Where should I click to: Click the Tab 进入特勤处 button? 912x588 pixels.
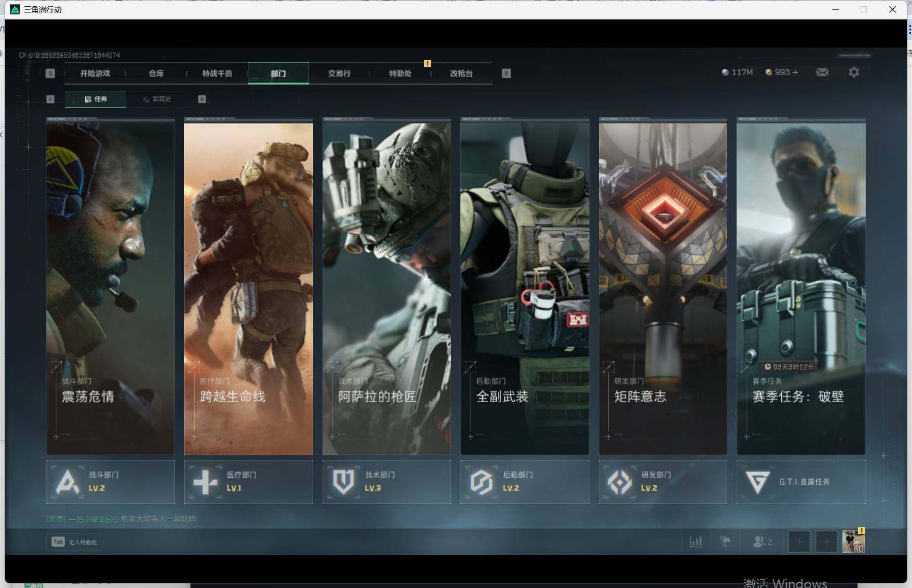pos(75,542)
